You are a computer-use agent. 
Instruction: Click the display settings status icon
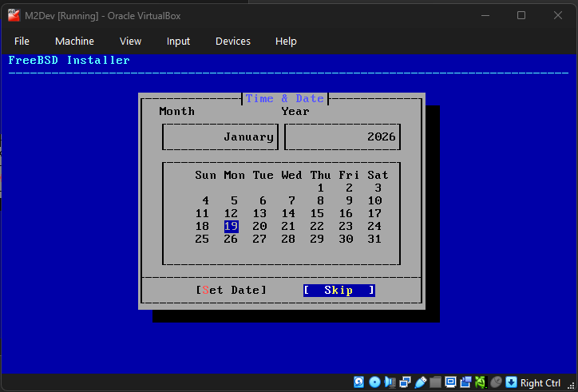tap(450, 382)
